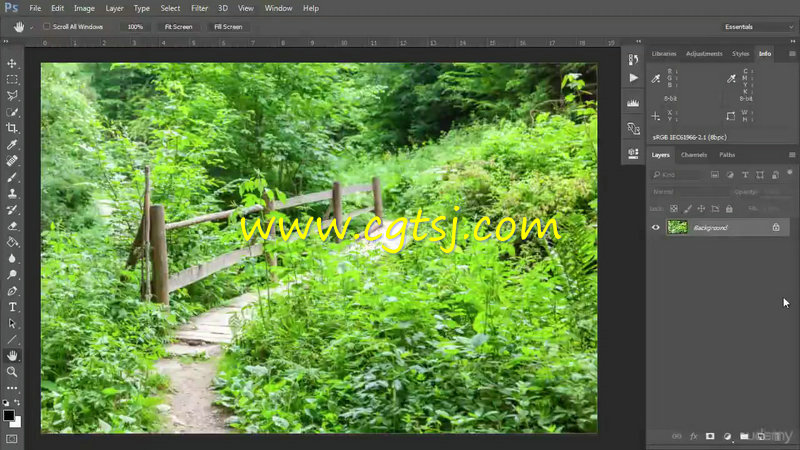Click the link layers icon
The width and height of the screenshot is (800, 450).
[x=677, y=436]
